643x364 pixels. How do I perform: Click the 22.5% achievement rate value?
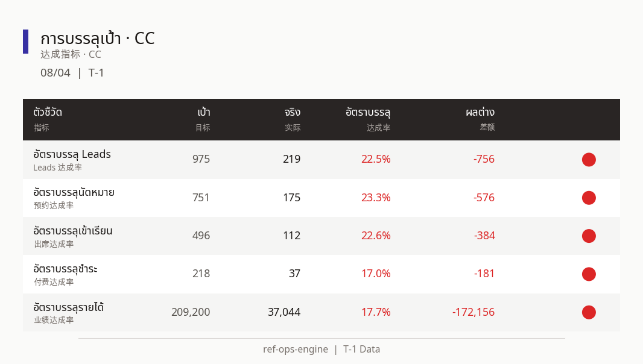[x=376, y=159]
